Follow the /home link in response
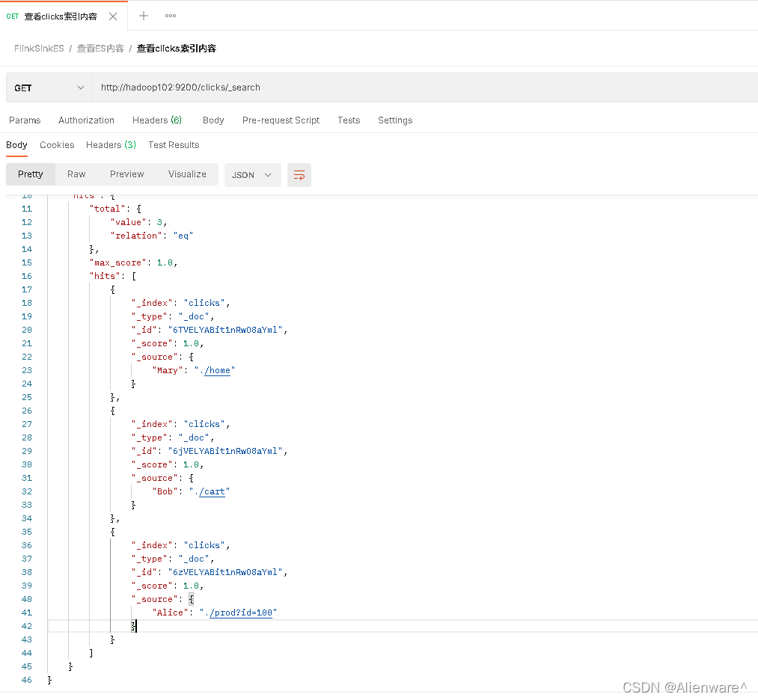The width and height of the screenshot is (758, 700). (217, 370)
